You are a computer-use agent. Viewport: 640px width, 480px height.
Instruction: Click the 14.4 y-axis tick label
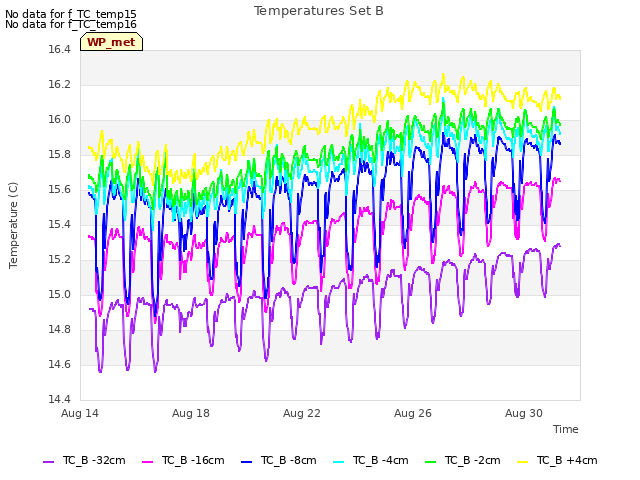coord(60,400)
